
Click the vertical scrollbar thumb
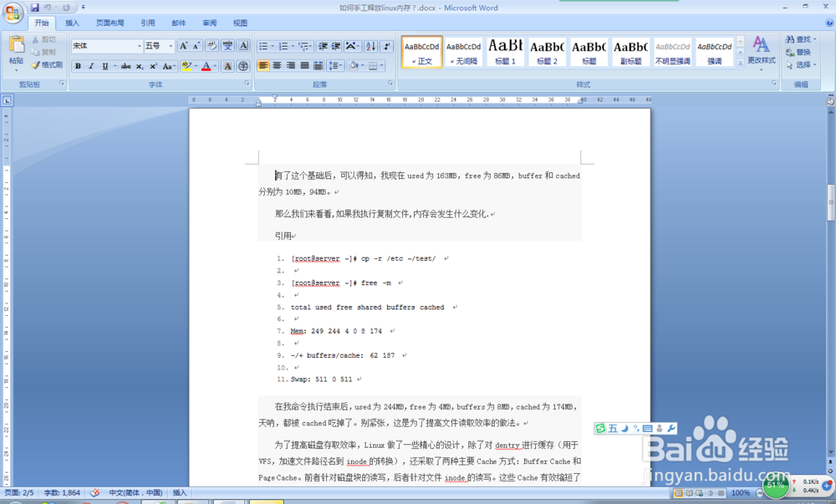(831, 202)
